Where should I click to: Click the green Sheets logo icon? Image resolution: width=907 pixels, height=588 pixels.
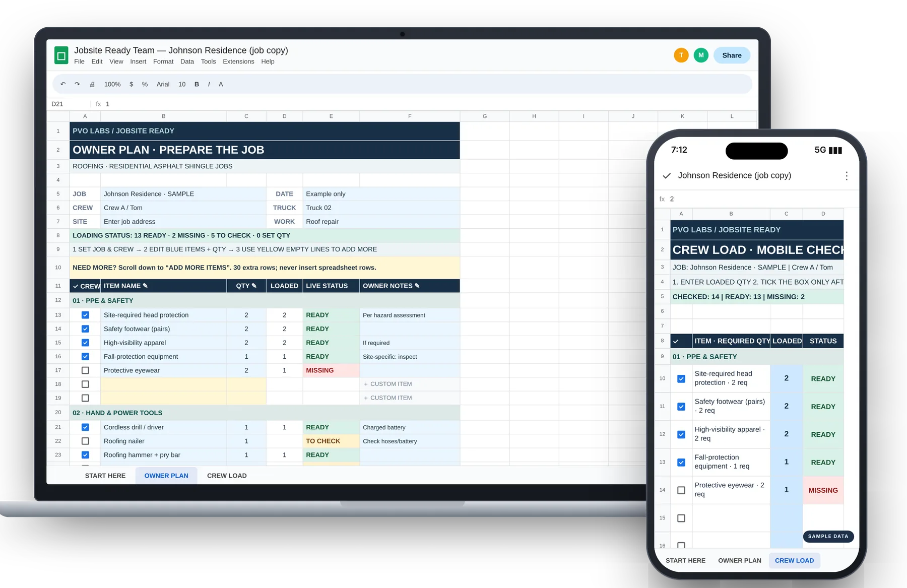coord(61,55)
